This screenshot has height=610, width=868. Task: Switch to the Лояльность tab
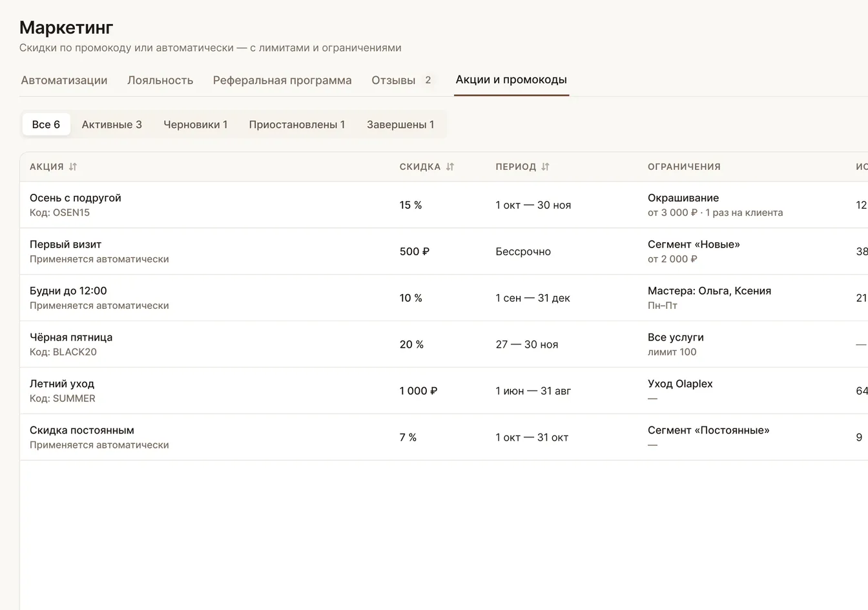[x=160, y=80]
